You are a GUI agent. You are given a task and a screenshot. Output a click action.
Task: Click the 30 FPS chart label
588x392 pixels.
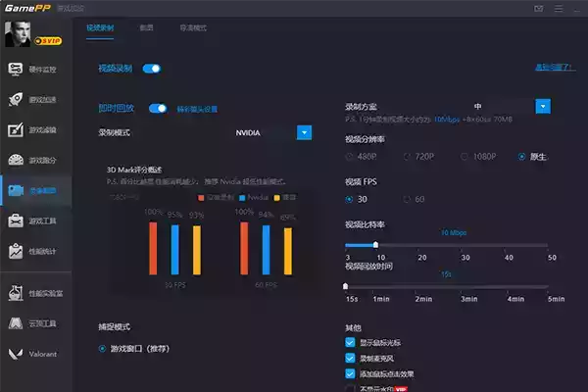[175, 285]
